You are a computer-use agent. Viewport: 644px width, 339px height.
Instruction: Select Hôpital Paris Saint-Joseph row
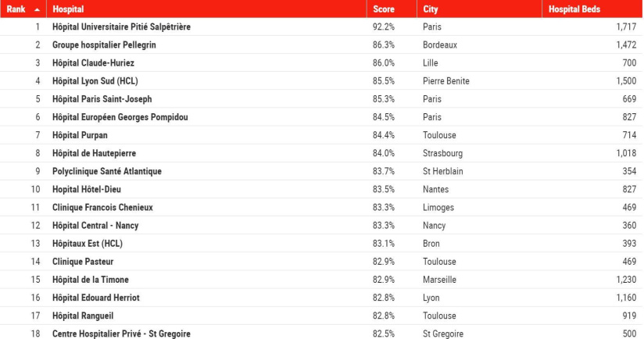pos(102,99)
